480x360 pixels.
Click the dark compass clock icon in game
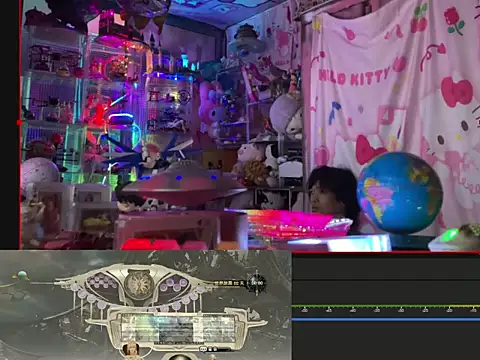(x=257, y=283)
